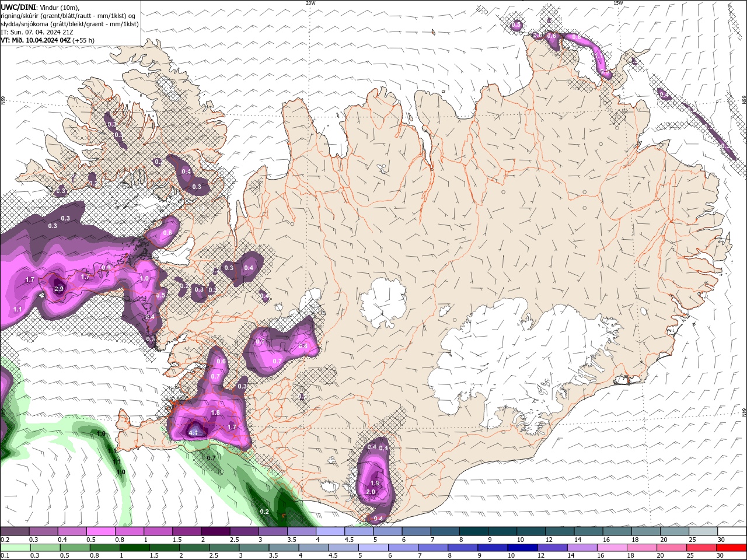747x560 pixels.
Task: Click the lower legend swatch between 10 and 12
Action: [x=522, y=548]
